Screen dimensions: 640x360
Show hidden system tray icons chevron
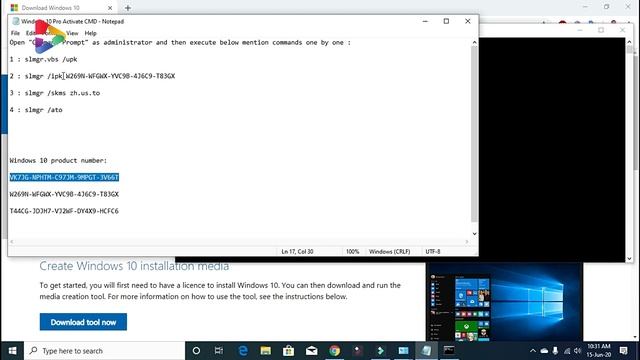point(533,351)
